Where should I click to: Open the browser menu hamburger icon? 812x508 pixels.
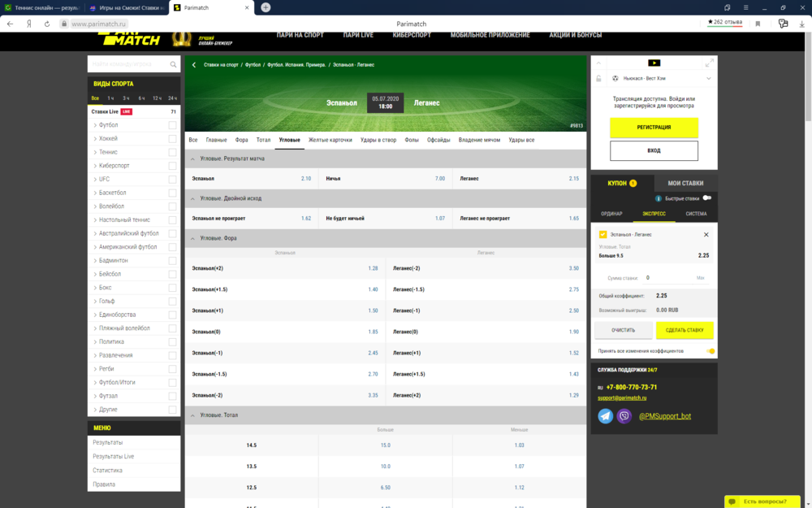pos(745,8)
